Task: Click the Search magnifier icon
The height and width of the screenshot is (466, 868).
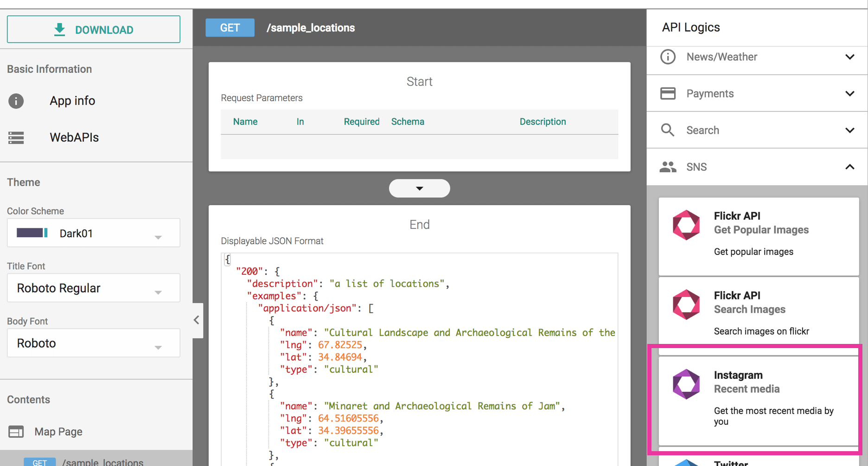Action: coord(668,130)
